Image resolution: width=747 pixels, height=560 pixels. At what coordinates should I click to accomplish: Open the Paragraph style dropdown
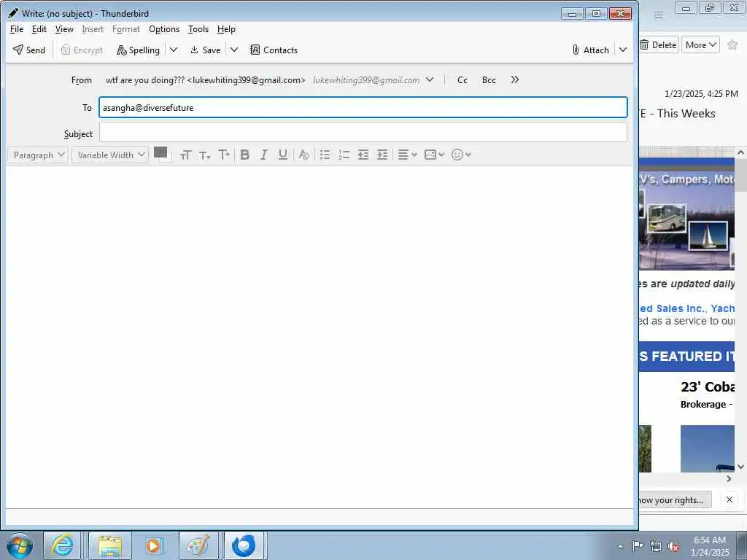[38, 155]
